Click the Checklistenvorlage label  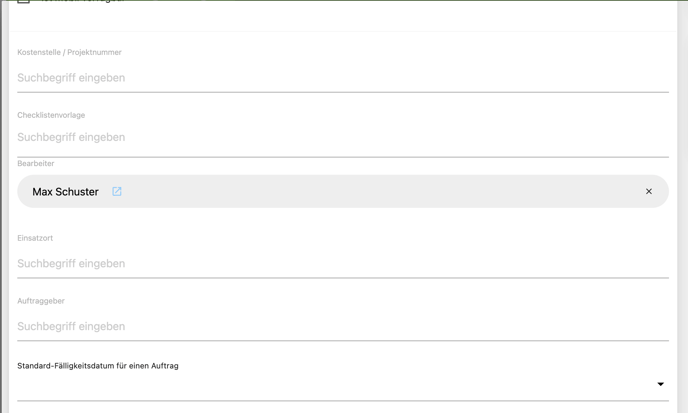[51, 115]
